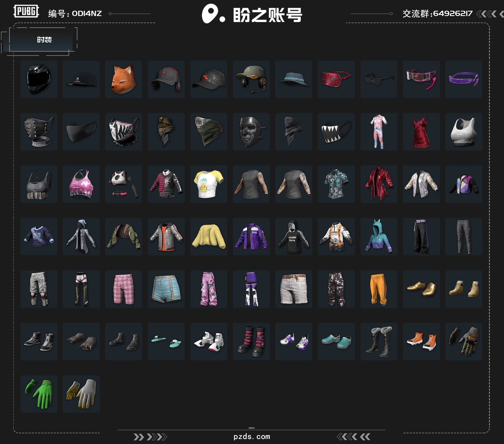Image resolution: width=504 pixels, height=444 pixels.
Task: Select the green cap with headset
Action: pyautogui.click(x=251, y=79)
